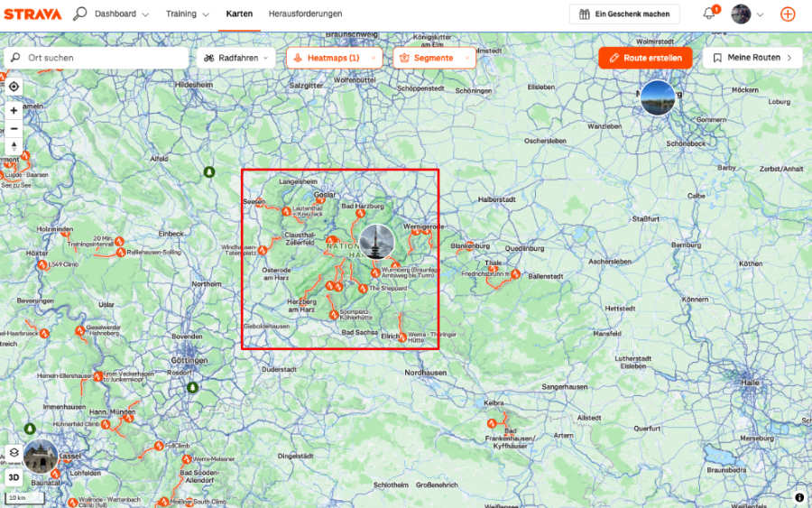Zoom in with the plus map control
The width and height of the screenshot is (812, 508).
[x=14, y=110]
